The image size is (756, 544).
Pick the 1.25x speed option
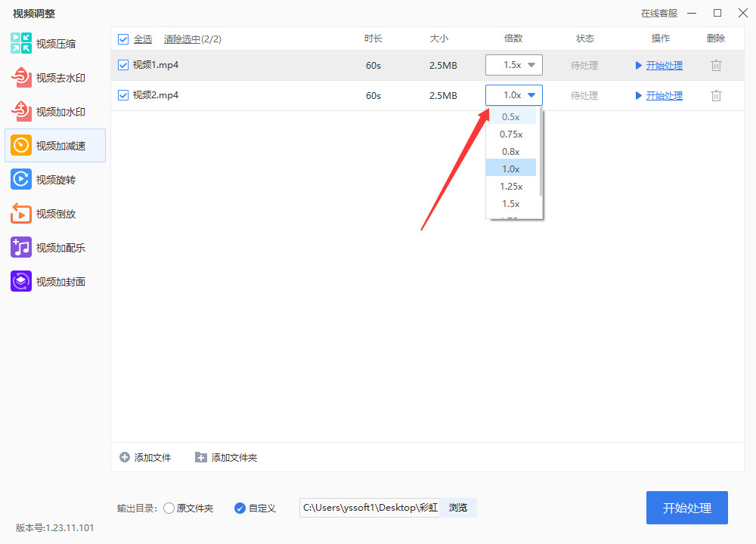point(511,187)
